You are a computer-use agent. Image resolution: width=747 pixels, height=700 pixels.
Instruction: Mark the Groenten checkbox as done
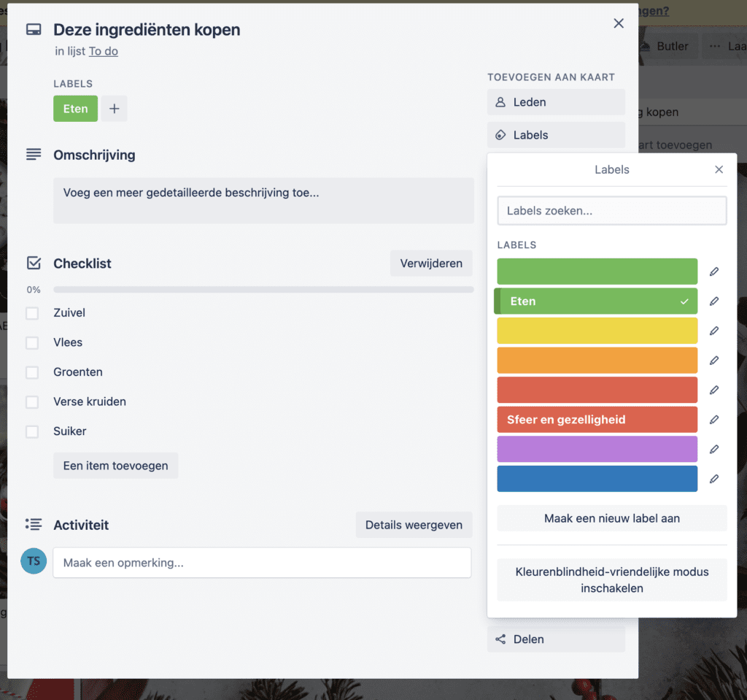(x=32, y=372)
